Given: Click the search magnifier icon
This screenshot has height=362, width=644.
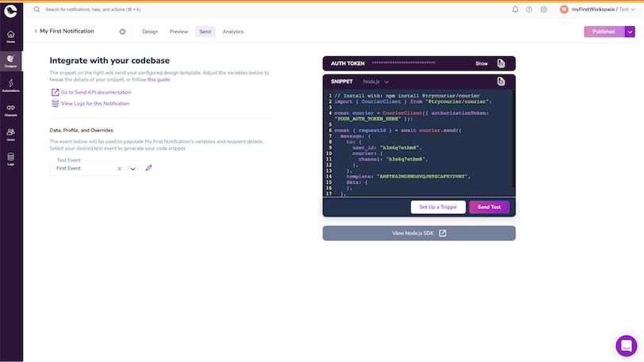Looking at the screenshot, I should (37, 9).
